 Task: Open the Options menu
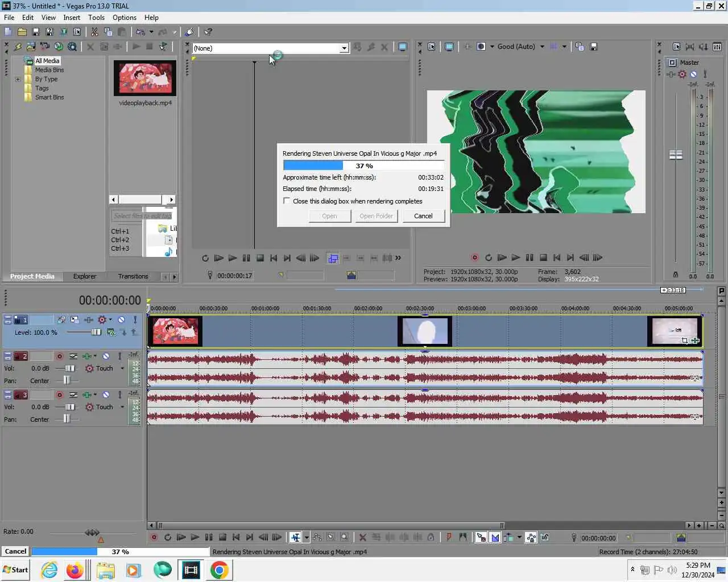125,18
